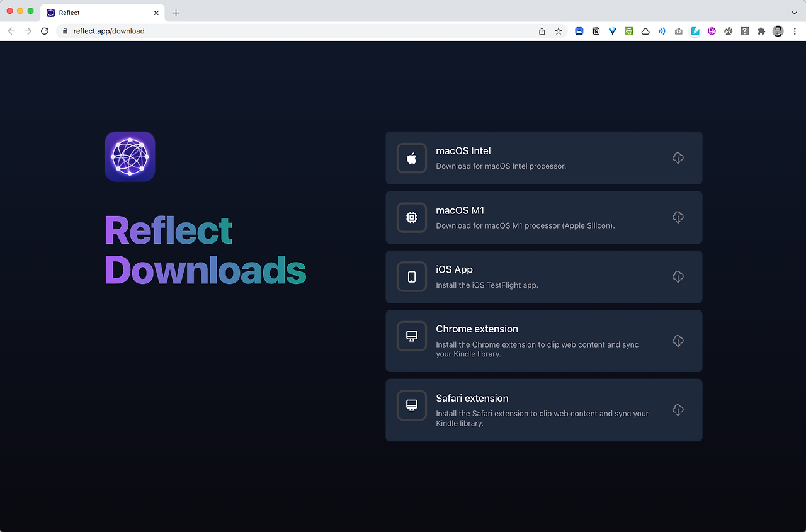Open a new browser tab
806x532 pixels.
pyautogui.click(x=176, y=13)
